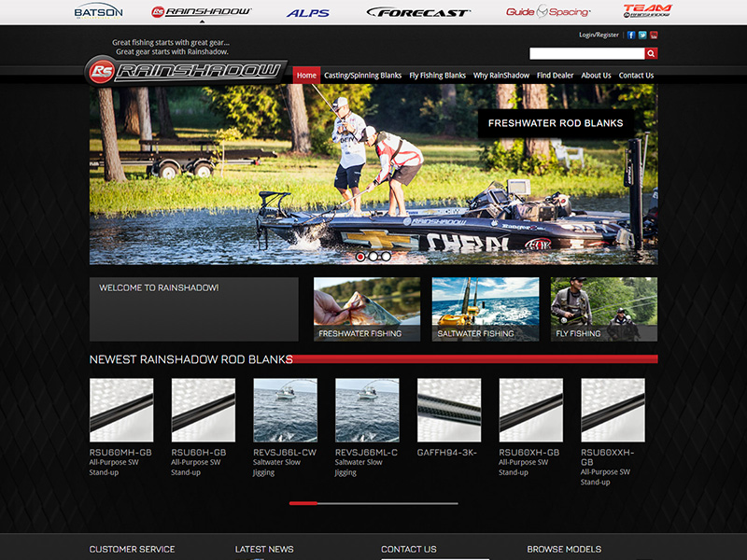The image size is (747, 560).
Task: Open the About Us menu item
Action: 596,76
